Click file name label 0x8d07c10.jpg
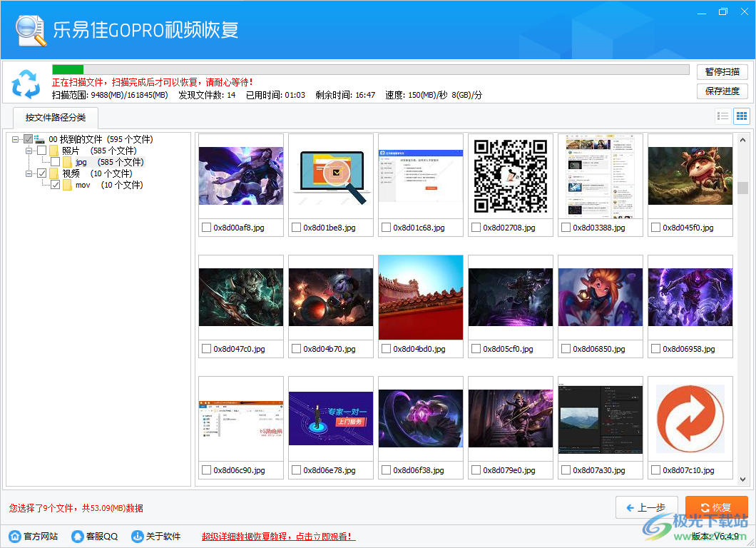756x548 pixels. click(x=688, y=470)
